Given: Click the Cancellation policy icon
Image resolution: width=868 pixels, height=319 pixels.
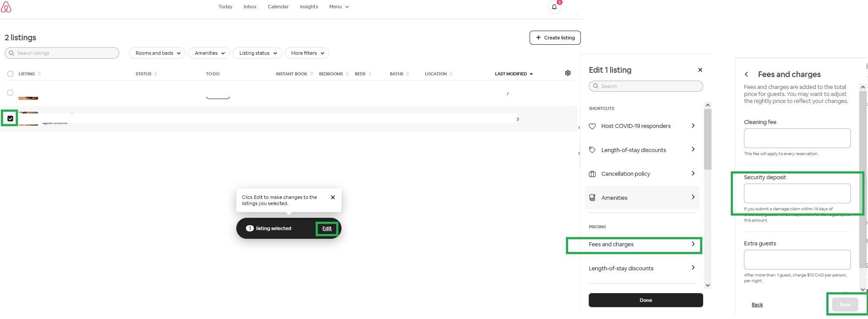Looking at the screenshot, I should click(592, 174).
